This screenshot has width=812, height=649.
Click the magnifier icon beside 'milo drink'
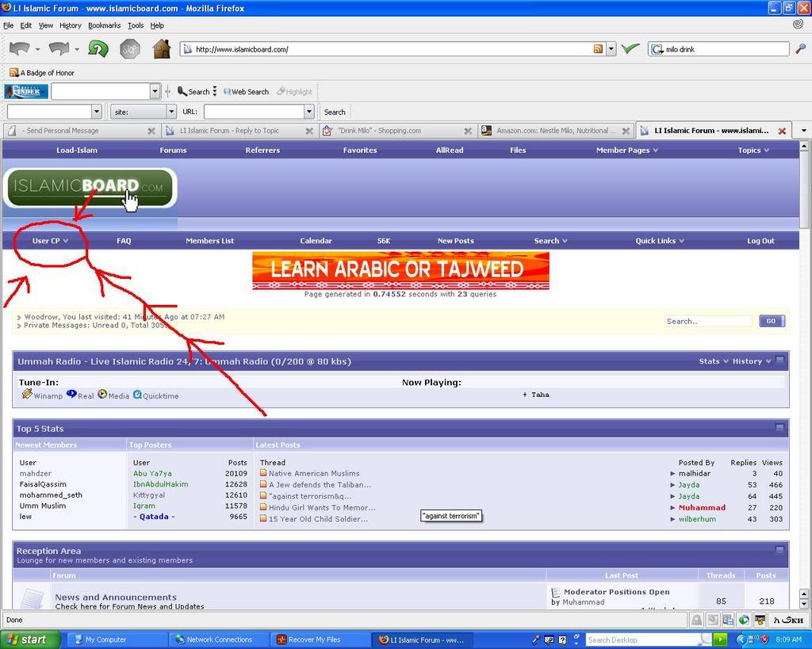pyautogui.click(x=801, y=49)
